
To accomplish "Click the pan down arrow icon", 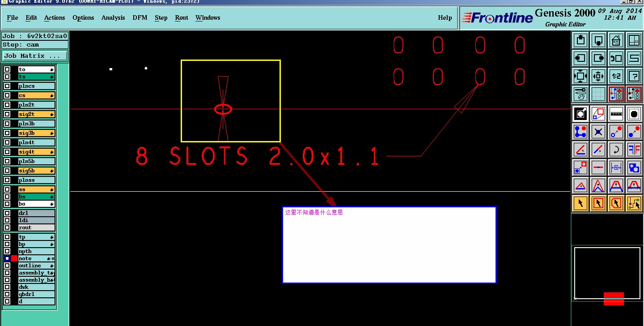I will click(x=598, y=40).
